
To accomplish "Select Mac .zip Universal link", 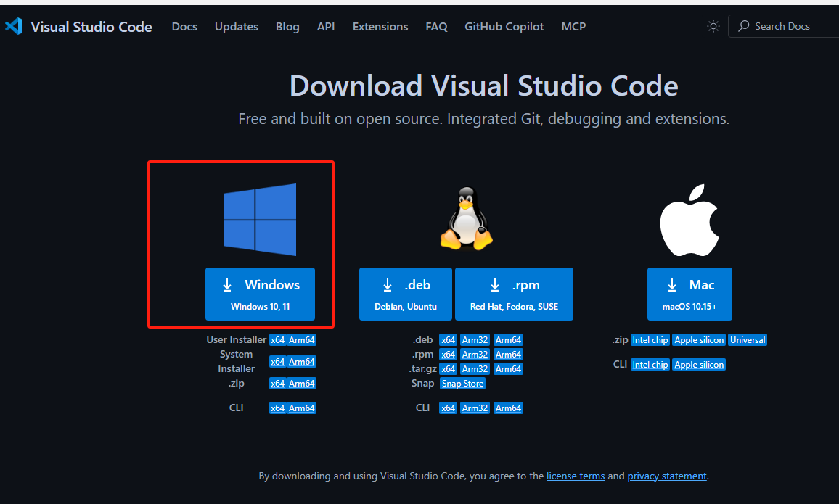I will coord(748,340).
